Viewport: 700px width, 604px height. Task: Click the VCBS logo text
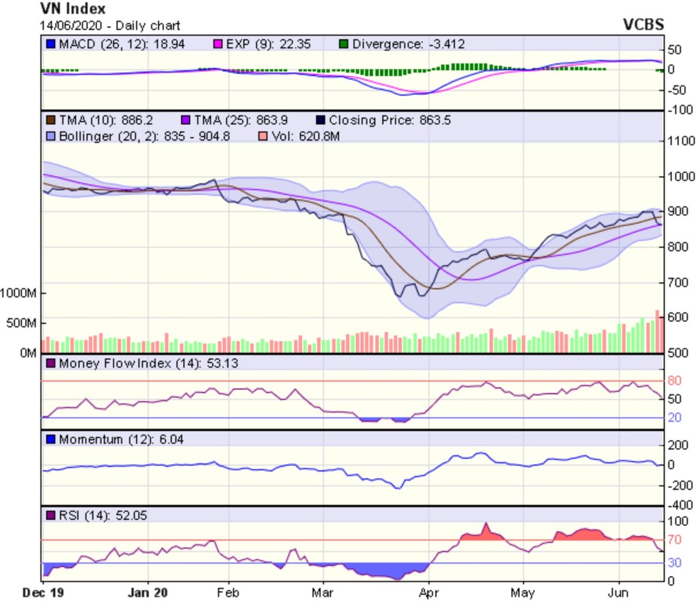(x=643, y=24)
